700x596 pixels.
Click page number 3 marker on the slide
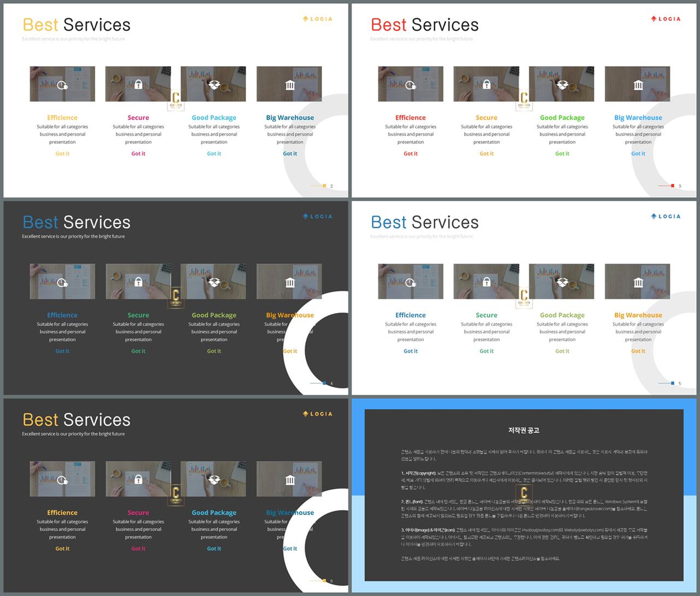[x=680, y=186]
